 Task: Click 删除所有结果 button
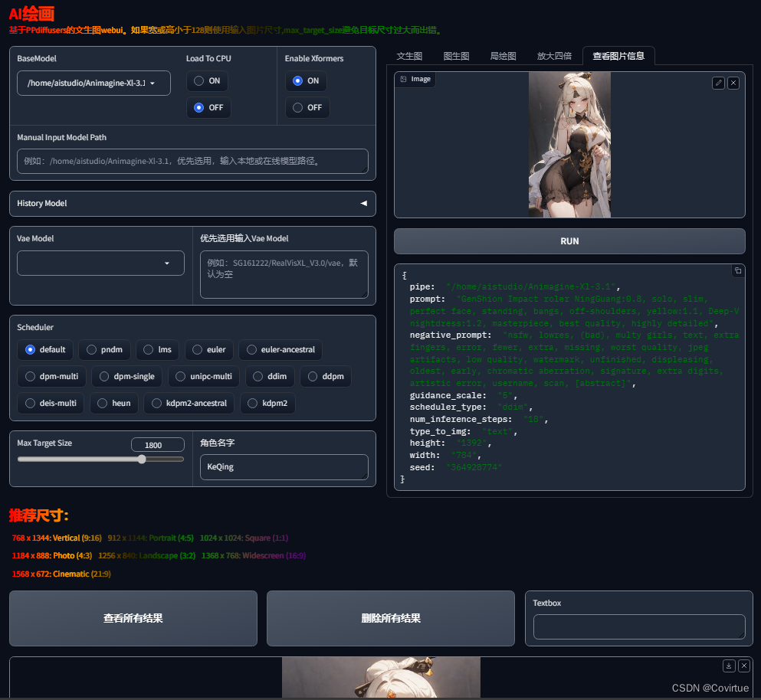pyautogui.click(x=391, y=619)
